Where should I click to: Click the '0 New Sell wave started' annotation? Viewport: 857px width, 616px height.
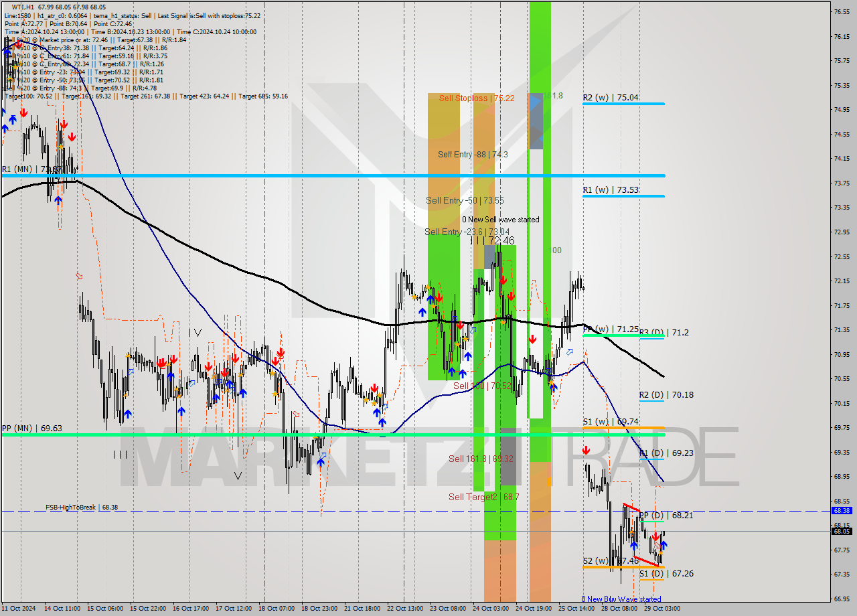pyautogui.click(x=500, y=220)
